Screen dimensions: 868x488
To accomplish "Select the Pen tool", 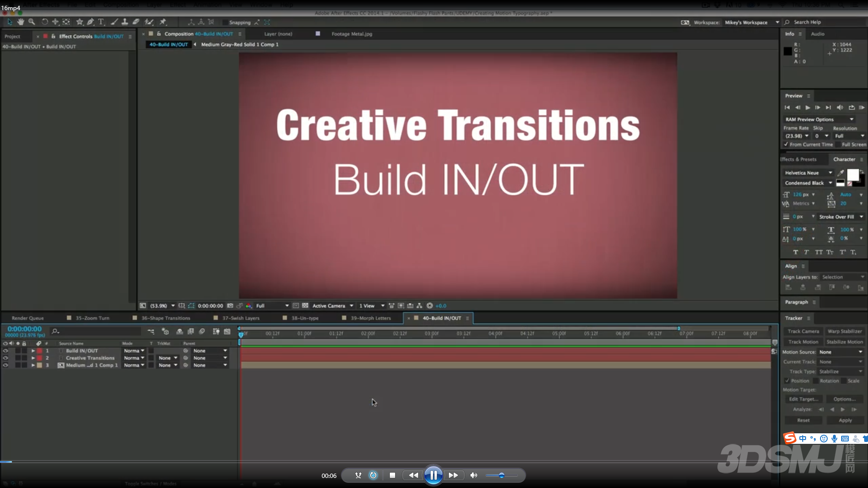I will point(90,22).
